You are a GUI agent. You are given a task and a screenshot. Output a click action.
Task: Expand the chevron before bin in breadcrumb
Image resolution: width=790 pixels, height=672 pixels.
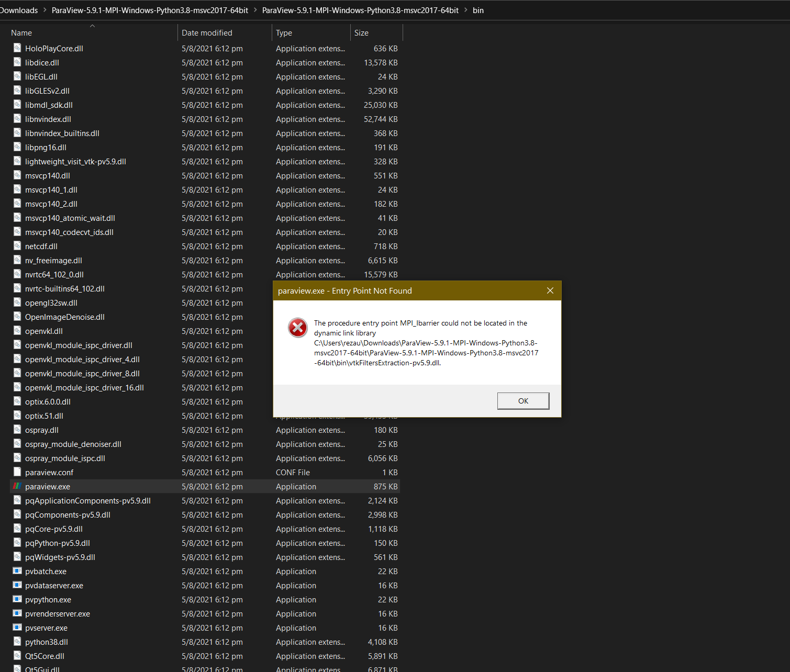tap(465, 10)
